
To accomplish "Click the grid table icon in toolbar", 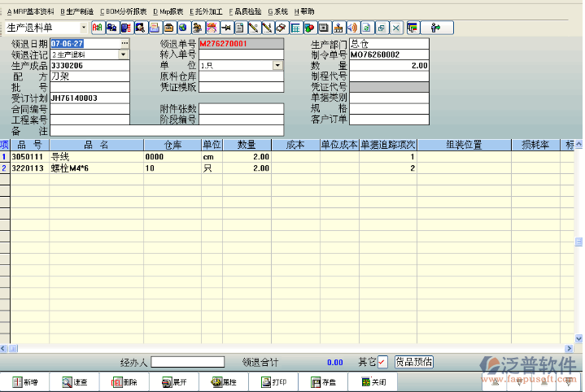I will pos(295,28).
